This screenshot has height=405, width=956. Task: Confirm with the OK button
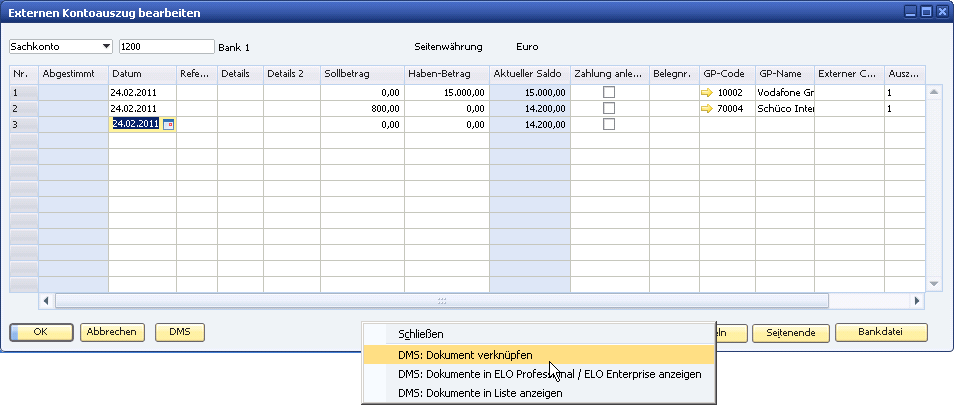41,332
